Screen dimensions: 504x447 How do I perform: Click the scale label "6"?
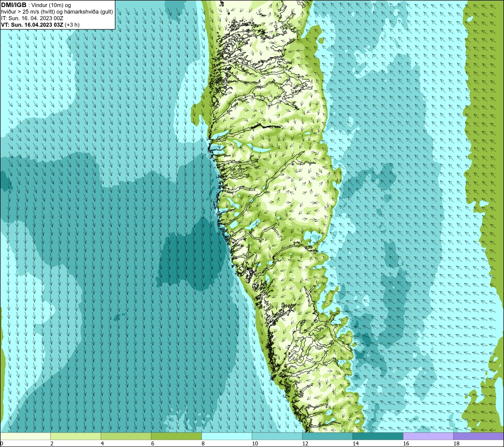coord(152,443)
